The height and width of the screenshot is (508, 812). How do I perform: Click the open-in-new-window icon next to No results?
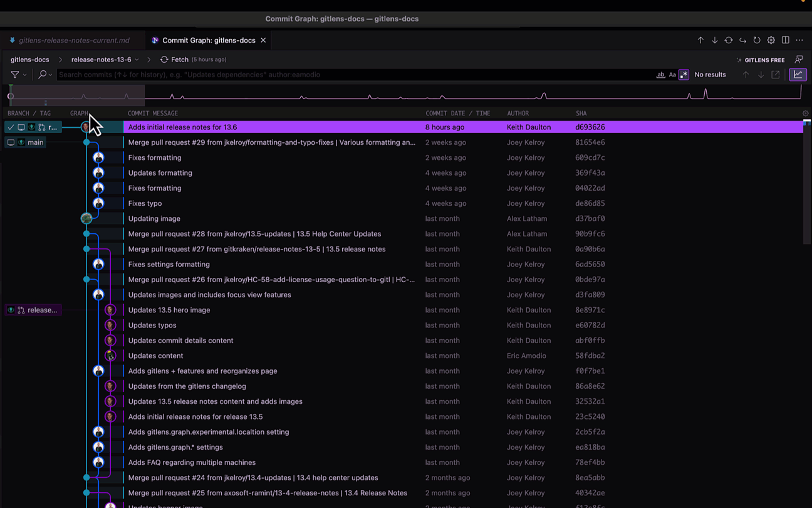click(776, 75)
